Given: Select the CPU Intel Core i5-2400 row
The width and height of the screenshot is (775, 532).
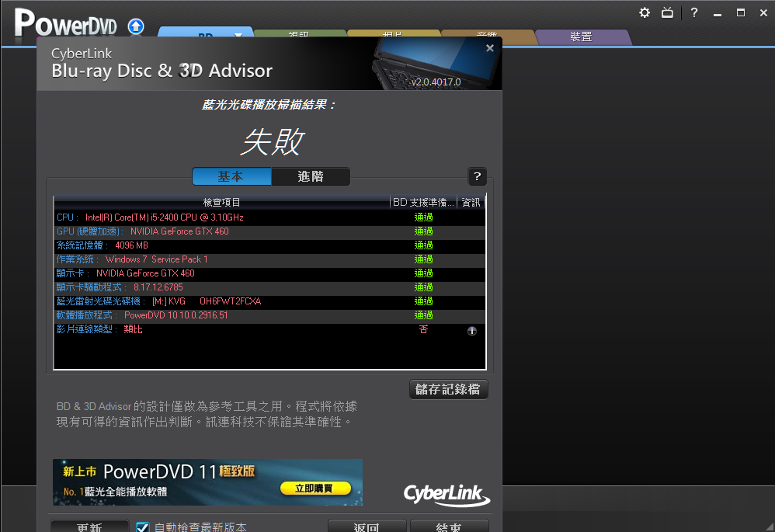Looking at the screenshot, I should click(269, 217).
